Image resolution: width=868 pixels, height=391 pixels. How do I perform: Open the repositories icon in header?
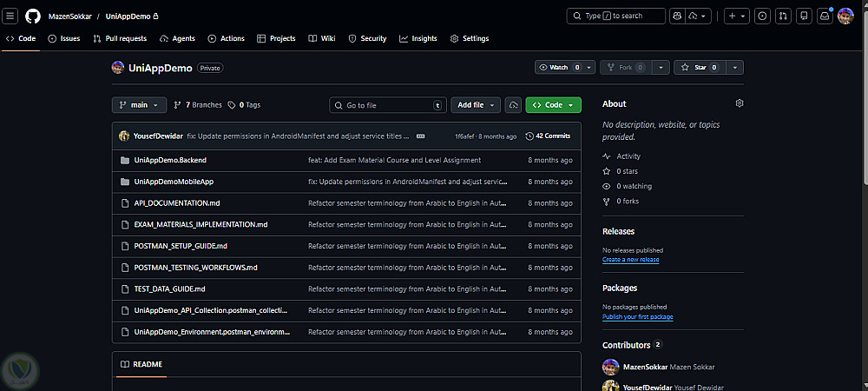point(805,16)
